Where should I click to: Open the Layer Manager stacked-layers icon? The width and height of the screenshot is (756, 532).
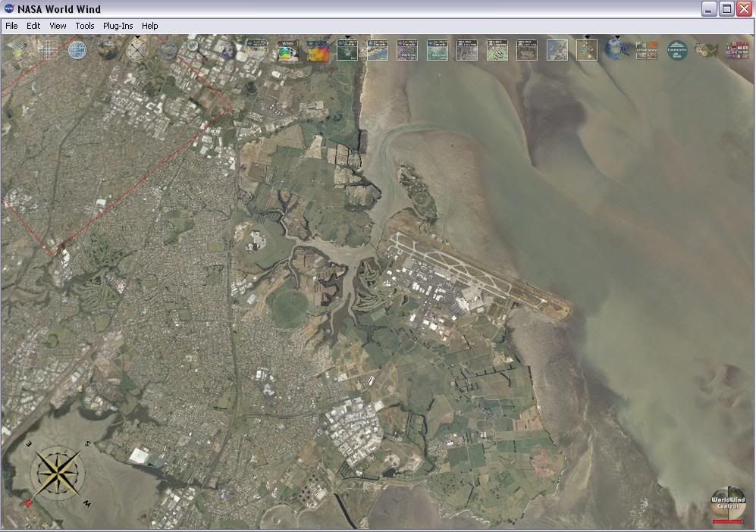coord(17,50)
